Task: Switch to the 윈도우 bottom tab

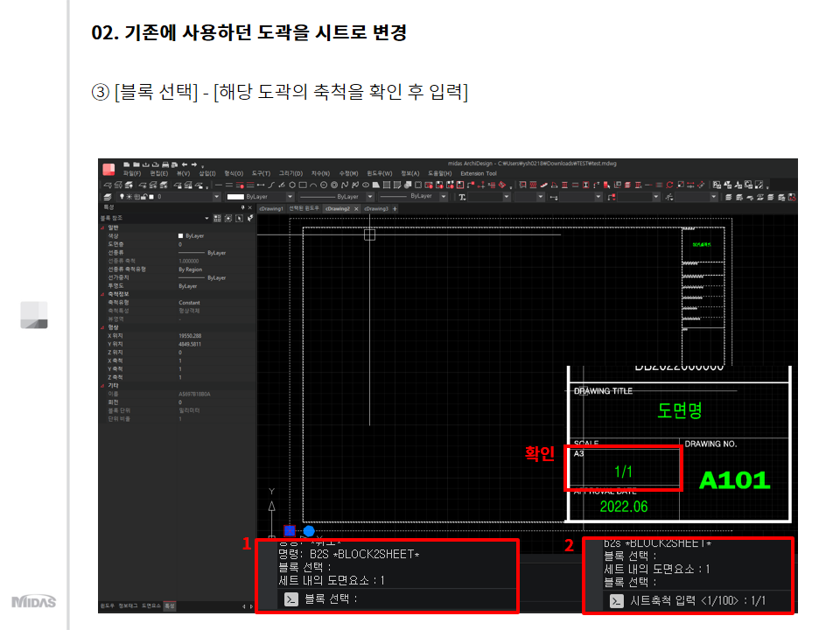Action: coord(107,605)
